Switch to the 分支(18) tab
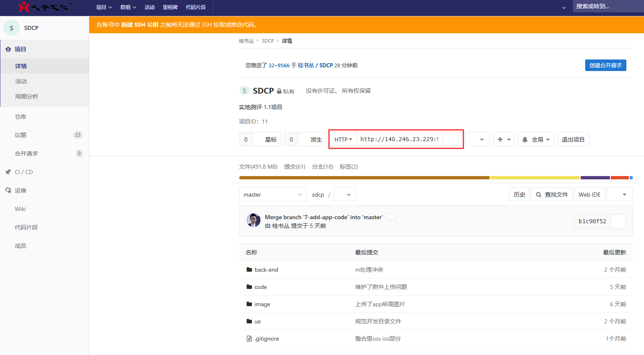The image size is (644, 355). [322, 167]
